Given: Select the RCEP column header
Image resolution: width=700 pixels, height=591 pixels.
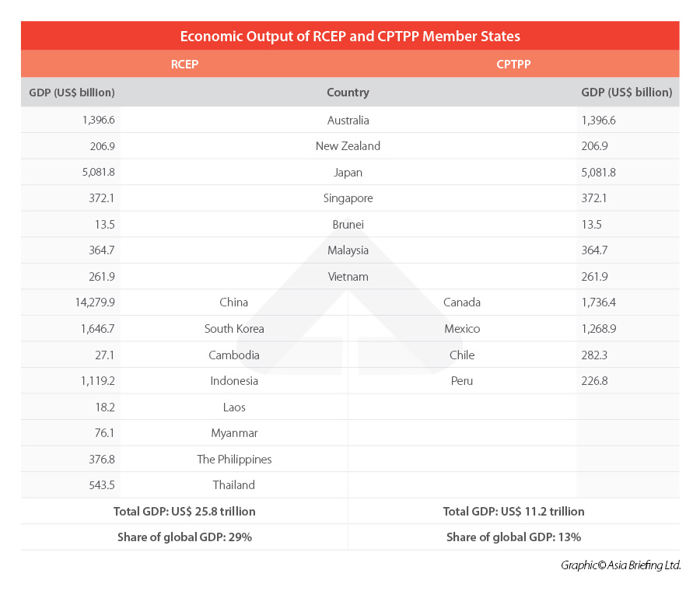Looking at the screenshot, I should pyautogui.click(x=184, y=65).
